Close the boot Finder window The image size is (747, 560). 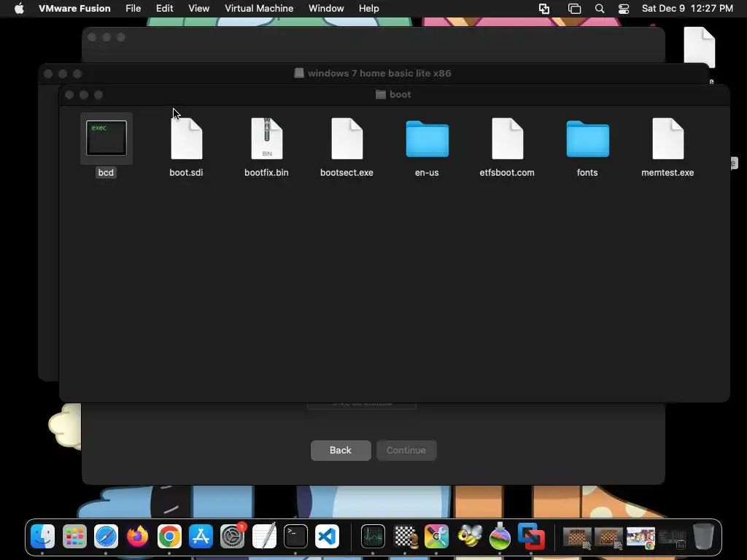69,95
